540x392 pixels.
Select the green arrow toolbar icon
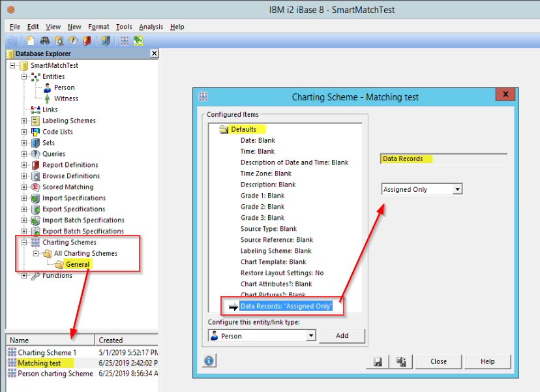coord(138,40)
